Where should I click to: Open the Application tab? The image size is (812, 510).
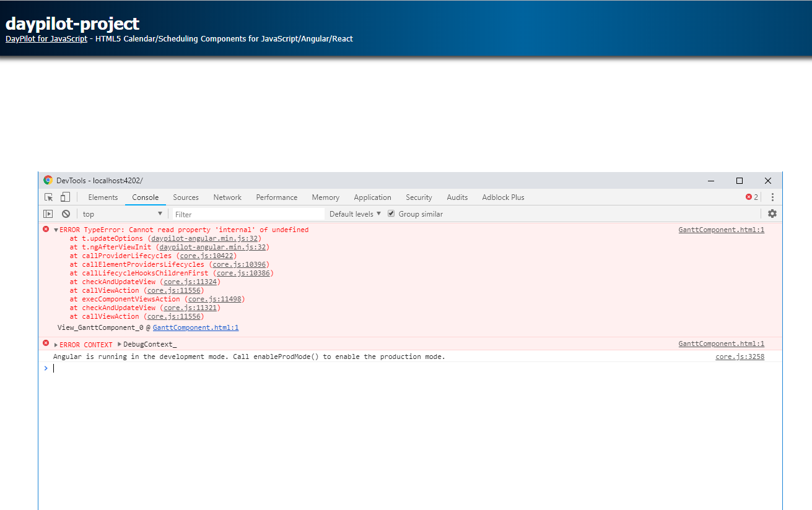[x=372, y=197]
